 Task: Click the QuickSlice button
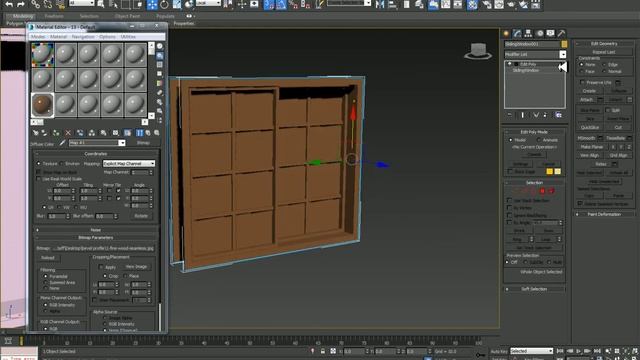click(590, 127)
